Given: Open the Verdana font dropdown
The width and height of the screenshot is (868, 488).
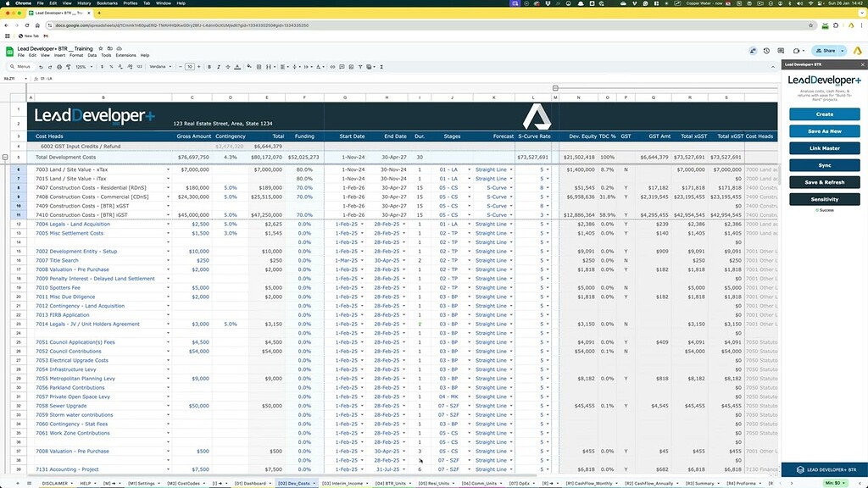Looking at the screenshot, I should 160,67.
